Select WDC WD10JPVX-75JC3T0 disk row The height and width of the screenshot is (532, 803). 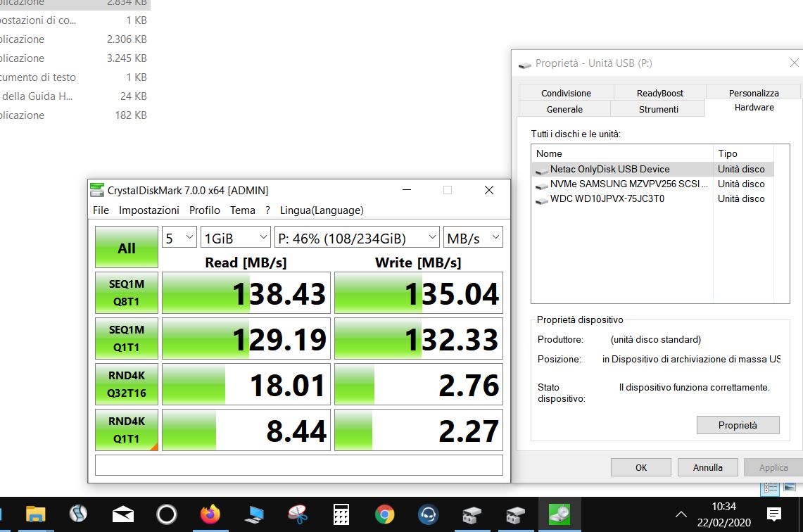point(653,198)
